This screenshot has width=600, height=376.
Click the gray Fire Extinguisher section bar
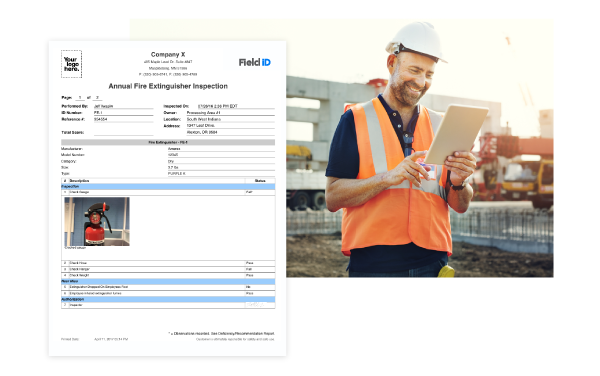[168, 142]
